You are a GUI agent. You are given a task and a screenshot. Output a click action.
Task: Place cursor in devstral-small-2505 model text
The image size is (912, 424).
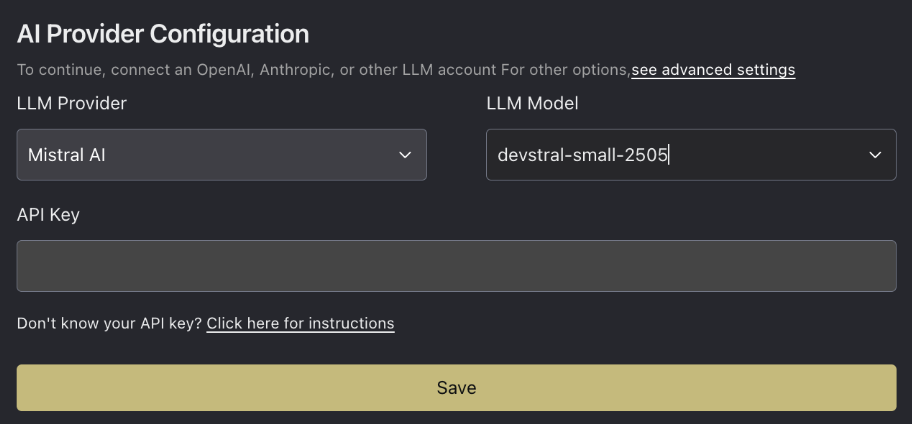coord(582,155)
